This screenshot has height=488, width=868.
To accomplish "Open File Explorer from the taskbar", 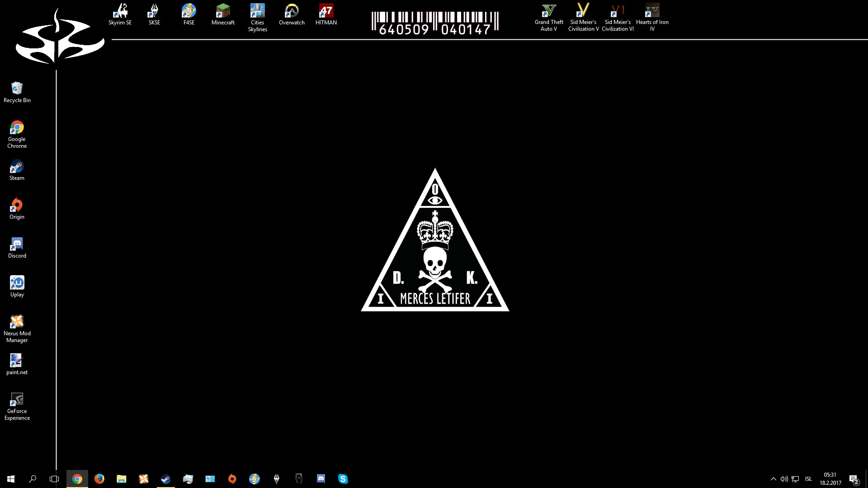I will pyautogui.click(x=122, y=479).
